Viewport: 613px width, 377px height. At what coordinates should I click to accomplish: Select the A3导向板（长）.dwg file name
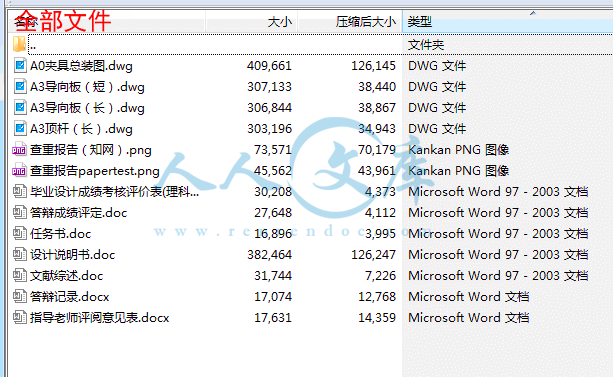87,108
